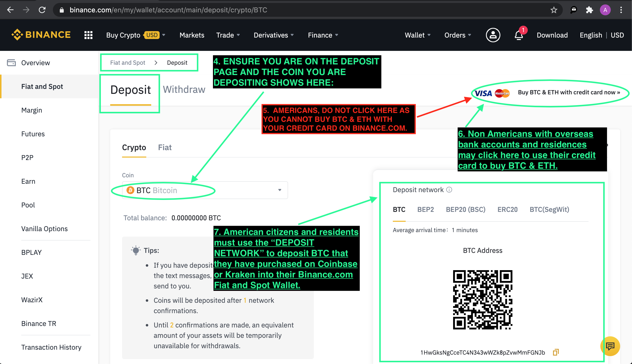The height and width of the screenshot is (364, 632).
Task: Click the browser forward arrow
Action: tap(26, 10)
